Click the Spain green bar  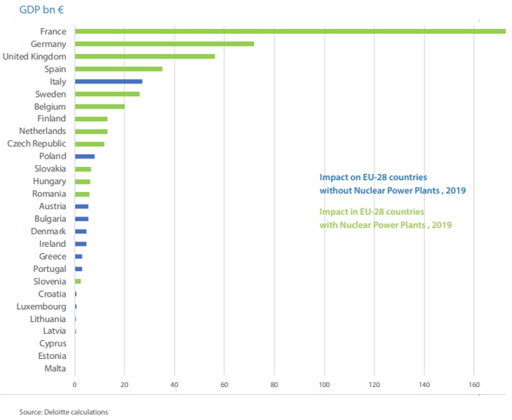click(x=119, y=69)
